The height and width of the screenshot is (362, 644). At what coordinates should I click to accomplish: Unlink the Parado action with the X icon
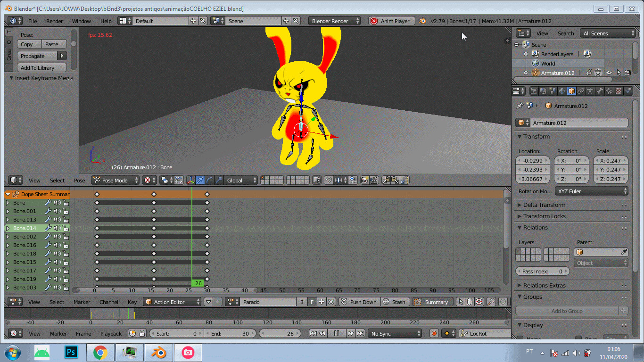[x=331, y=302]
